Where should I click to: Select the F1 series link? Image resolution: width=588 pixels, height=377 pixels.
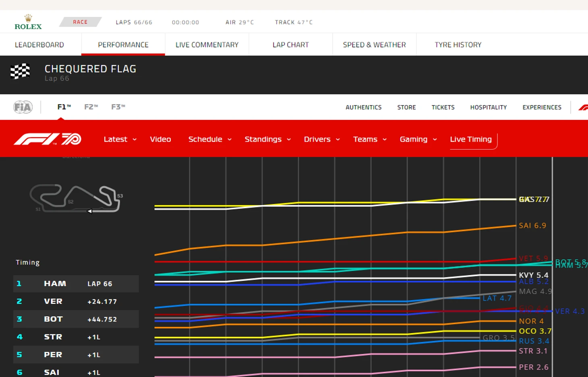(64, 107)
